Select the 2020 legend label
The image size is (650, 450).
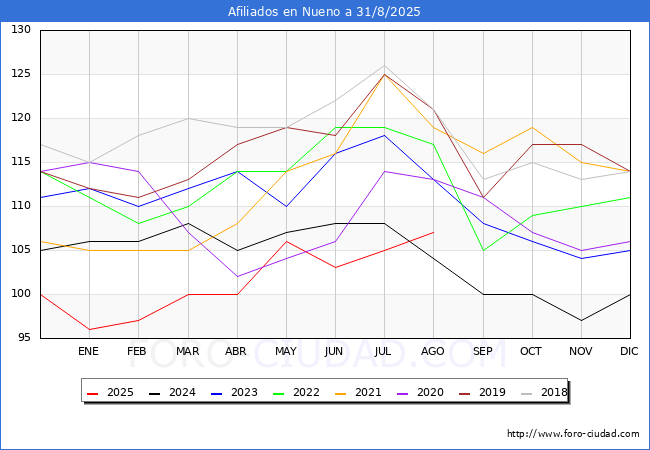pyautogui.click(x=430, y=392)
